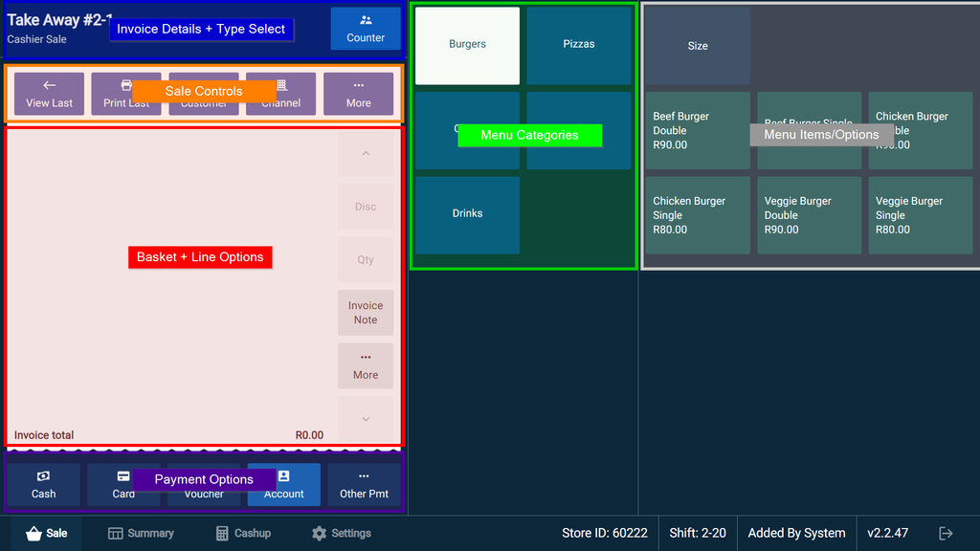Change line quantity with Qty
Image resolution: width=980 pixels, height=551 pixels.
coord(366,259)
